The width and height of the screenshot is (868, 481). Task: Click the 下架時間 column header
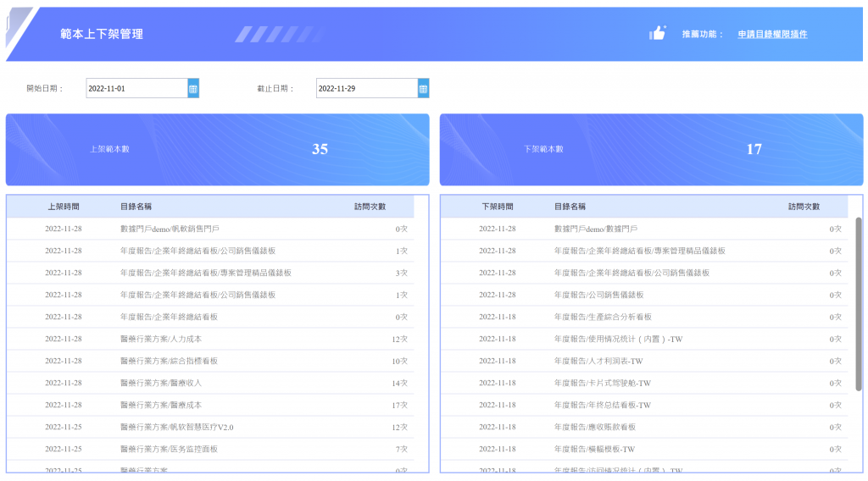(497, 207)
